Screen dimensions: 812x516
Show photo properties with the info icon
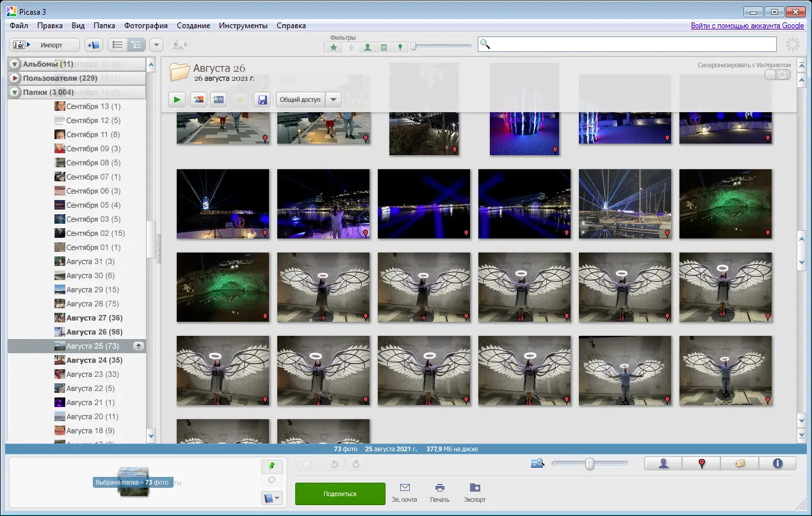(x=777, y=463)
